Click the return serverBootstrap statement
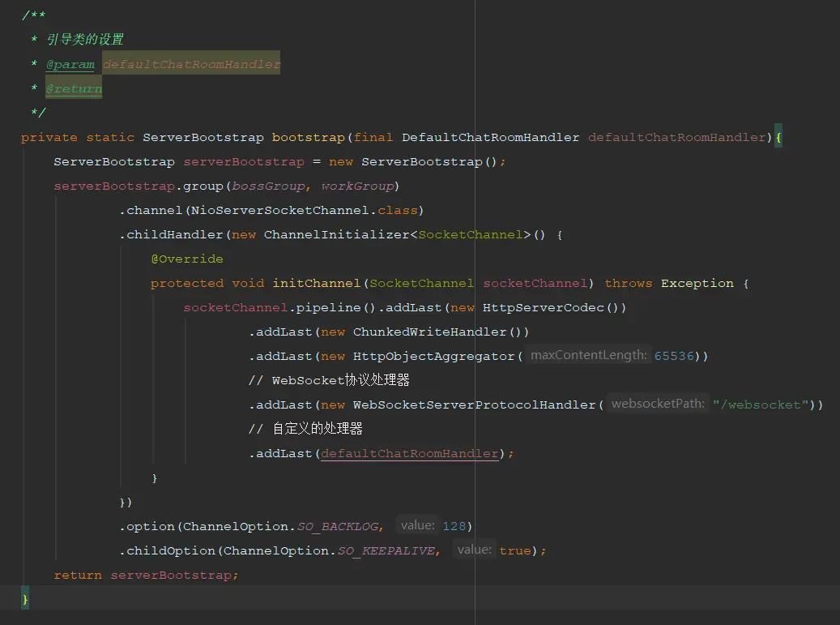Image resolution: width=840 pixels, height=625 pixels. point(146,576)
